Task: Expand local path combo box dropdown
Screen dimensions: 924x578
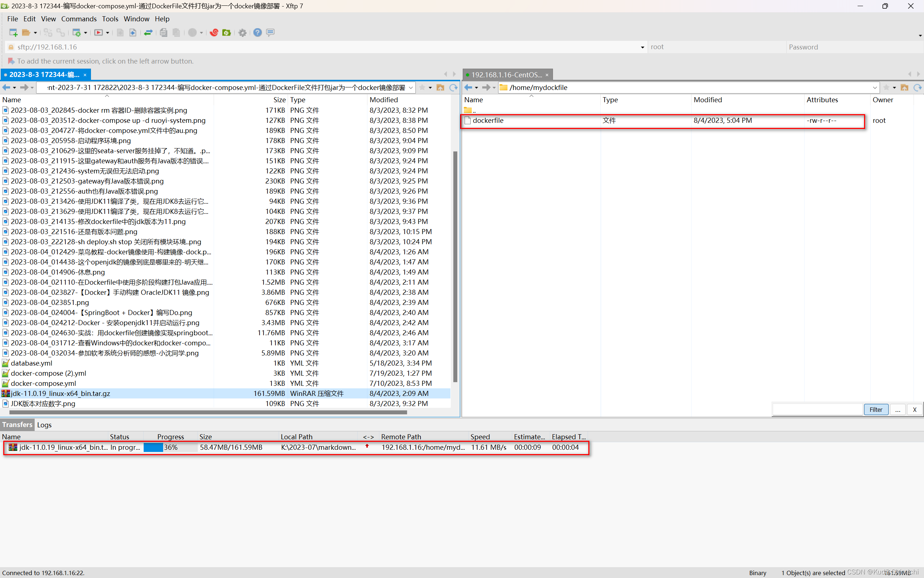Action: coord(411,88)
